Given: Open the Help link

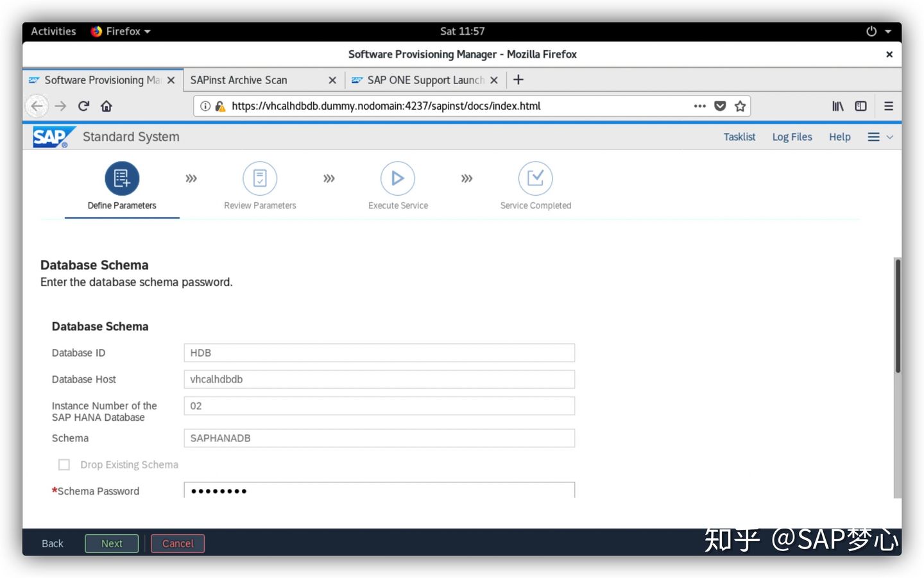Looking at the screenshot, I should (x=839, y=137).
